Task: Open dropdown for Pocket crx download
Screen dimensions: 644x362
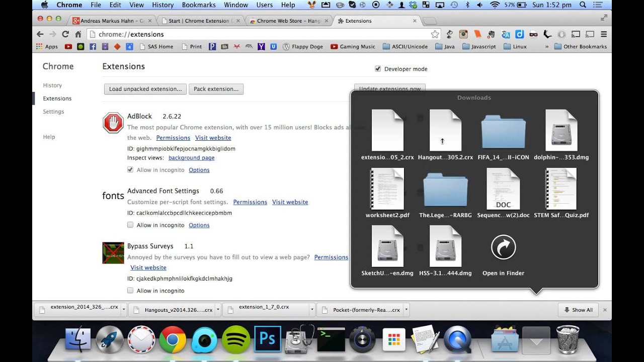Action: (x=406, y=310)
